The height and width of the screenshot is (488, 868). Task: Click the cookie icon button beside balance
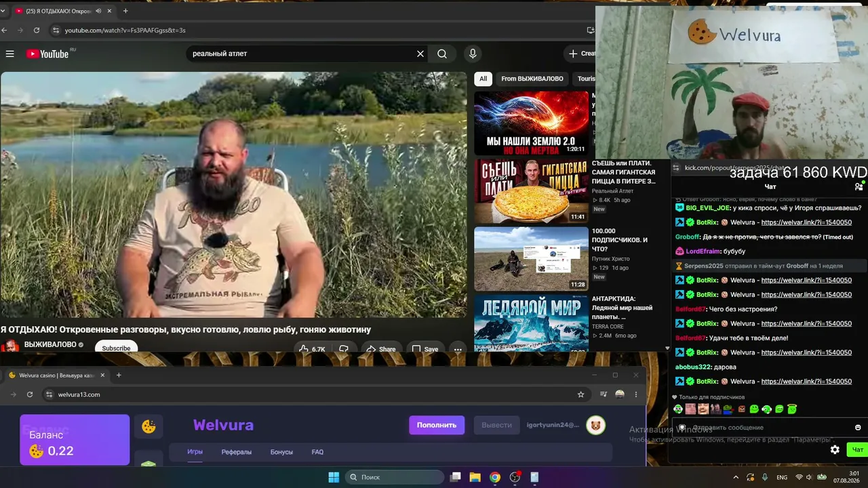coord(149,426)
